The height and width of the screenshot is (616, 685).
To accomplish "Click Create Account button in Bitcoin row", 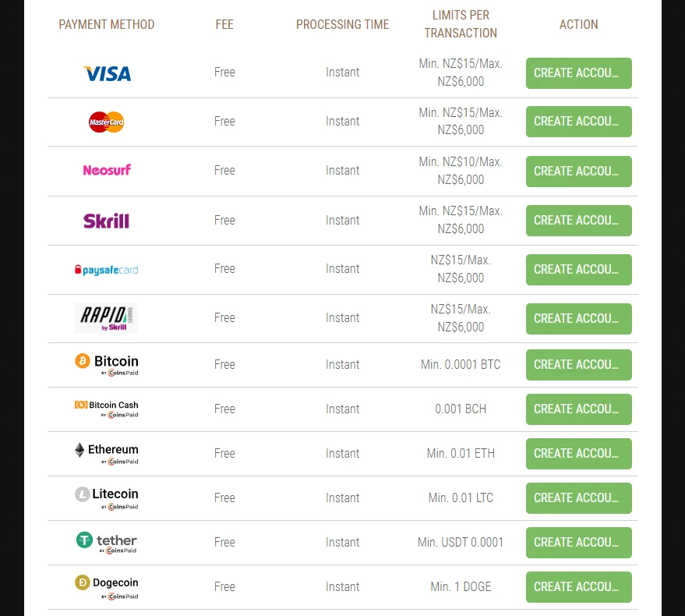I will [x=578, y=365].
